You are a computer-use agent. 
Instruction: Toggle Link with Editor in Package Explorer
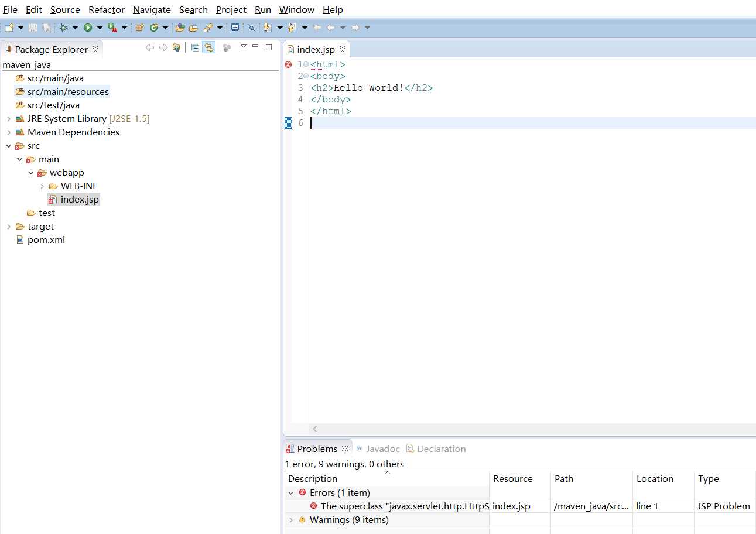coord(208,47)
